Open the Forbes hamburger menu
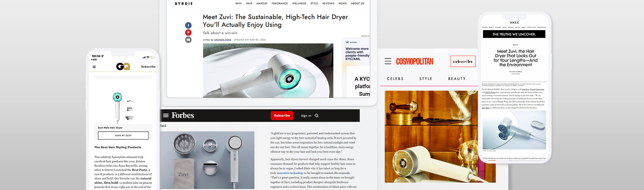Viewport: 644px width, 190px height. click(166, 115)
